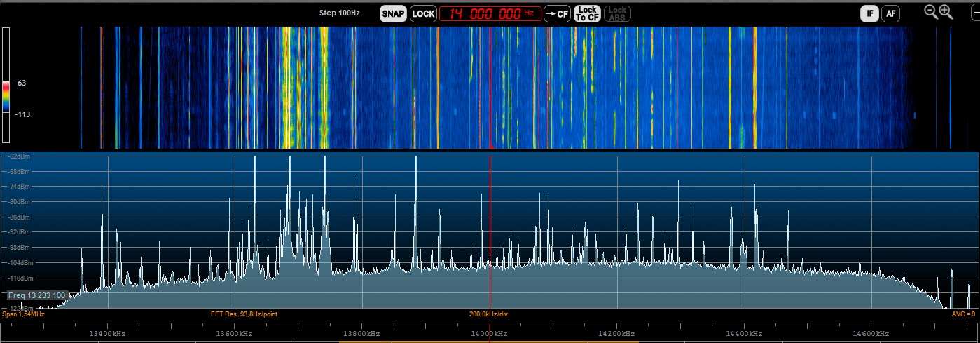Click the red 14 000 000 Hz frequency display

[490, 13]
